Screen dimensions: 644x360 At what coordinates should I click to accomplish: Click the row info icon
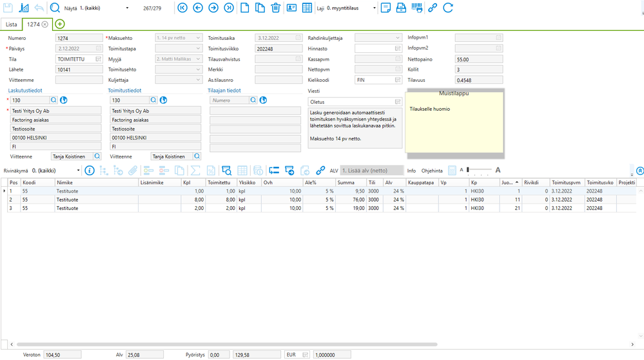(89, 171)
